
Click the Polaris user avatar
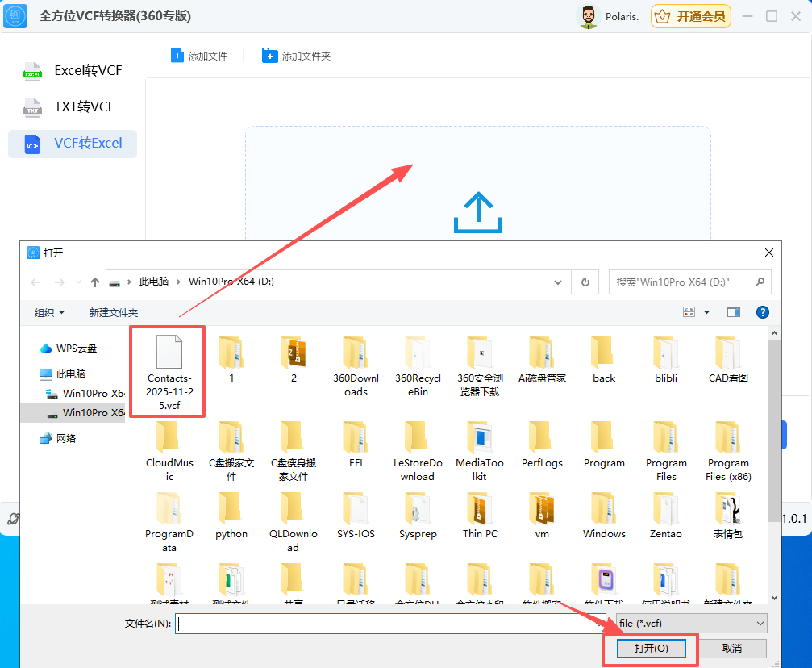tap(589, 16)
